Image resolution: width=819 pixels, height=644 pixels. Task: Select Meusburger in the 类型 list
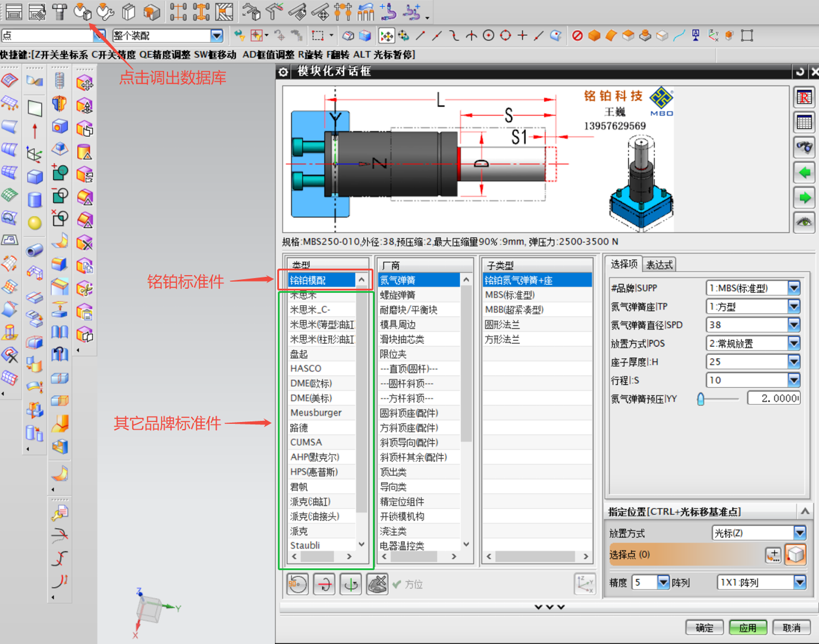click(x=321, y=412)
